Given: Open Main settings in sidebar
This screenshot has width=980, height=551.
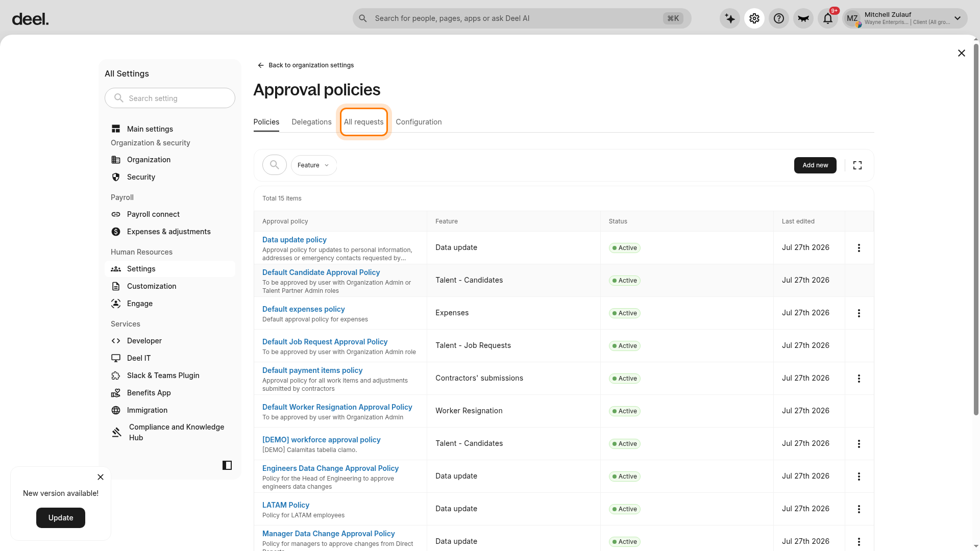Looking at the screenshot, I should (170, 129).
